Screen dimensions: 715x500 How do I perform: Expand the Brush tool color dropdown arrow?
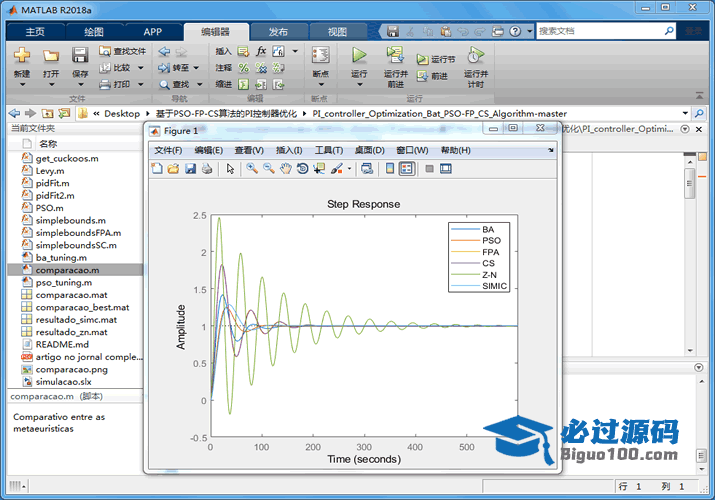click(349, 169)
